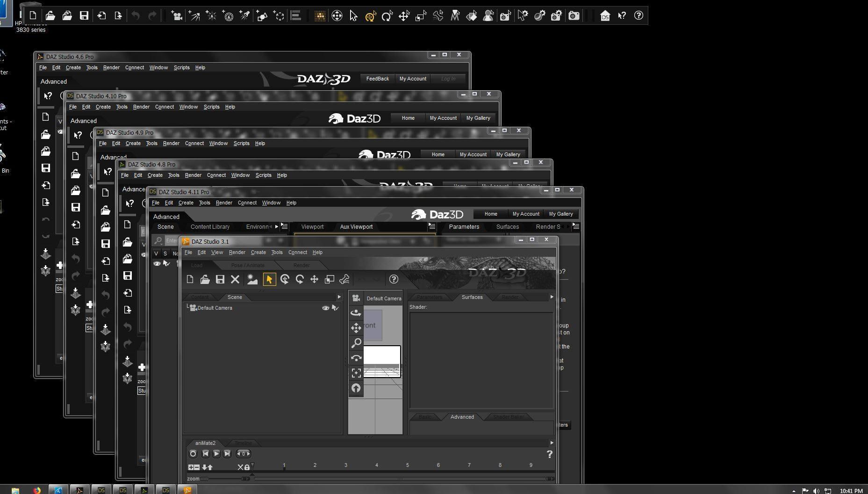
Task: Click the help question icon in DAZ Studio 3.1 toolbar
Action: (x=394, y=279)
